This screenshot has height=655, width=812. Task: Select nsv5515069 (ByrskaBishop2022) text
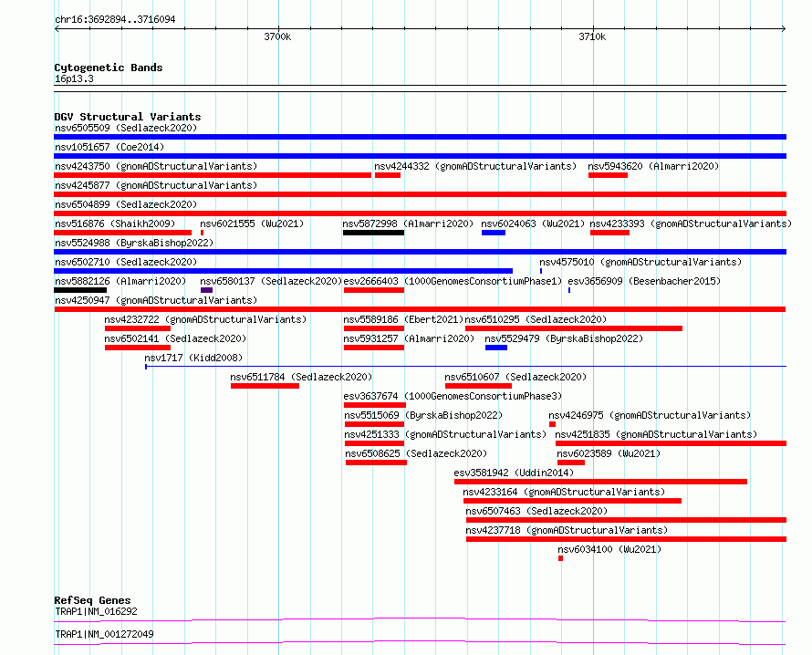tap(423, 415)
